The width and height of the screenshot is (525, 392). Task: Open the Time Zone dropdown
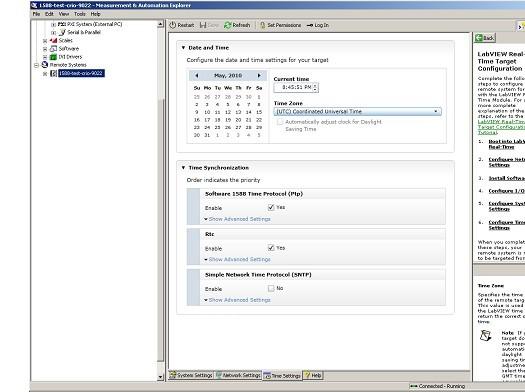point(357,111)
